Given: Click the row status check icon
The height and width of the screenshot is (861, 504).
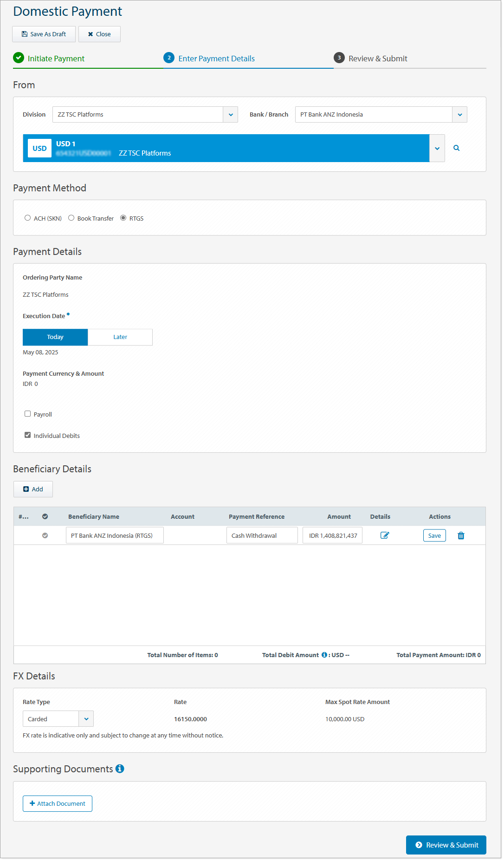Looking at the screenshot, I should point(45,535).
